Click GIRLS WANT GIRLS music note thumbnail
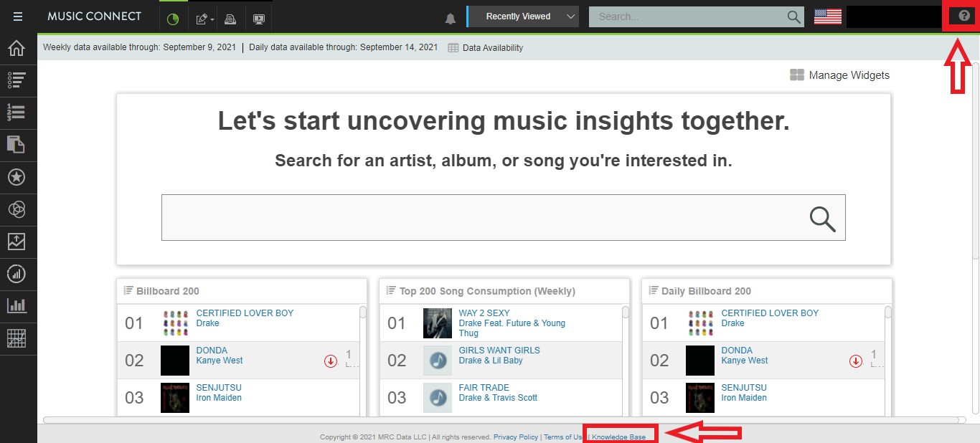This screenshot has height=443, width=980. click(438, 361)
